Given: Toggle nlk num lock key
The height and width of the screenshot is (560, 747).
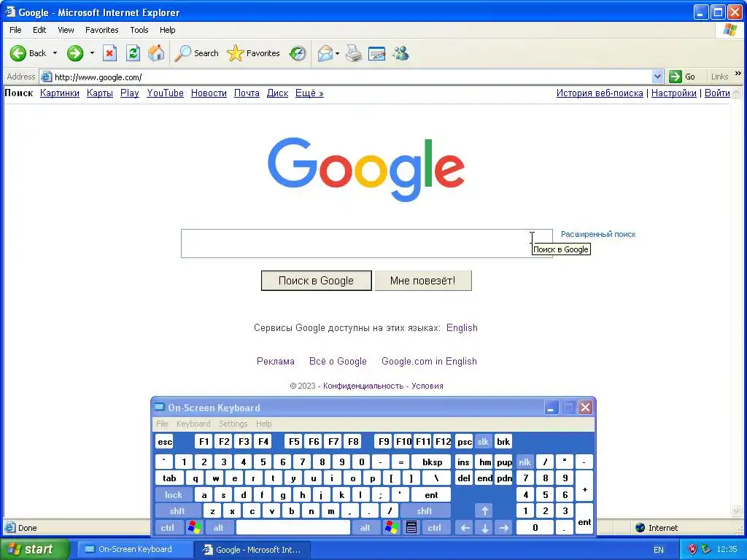Looking at the screenshot, I should 525,462.
